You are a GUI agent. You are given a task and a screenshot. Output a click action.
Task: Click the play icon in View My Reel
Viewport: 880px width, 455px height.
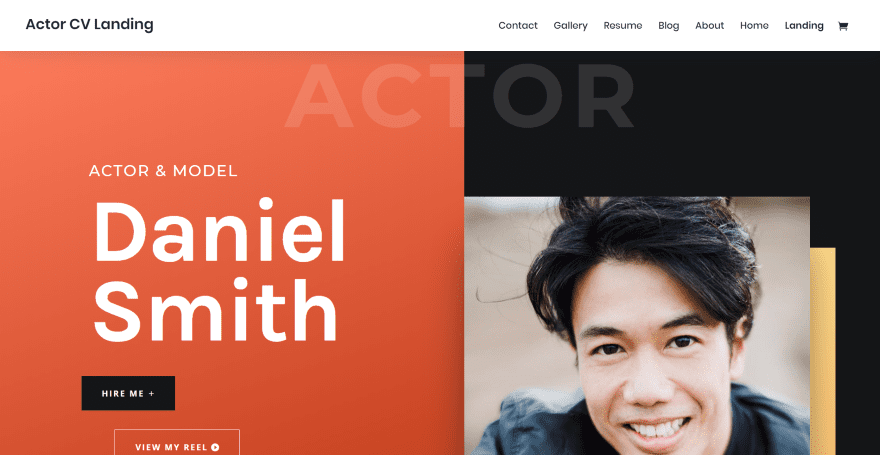(215, 447)
